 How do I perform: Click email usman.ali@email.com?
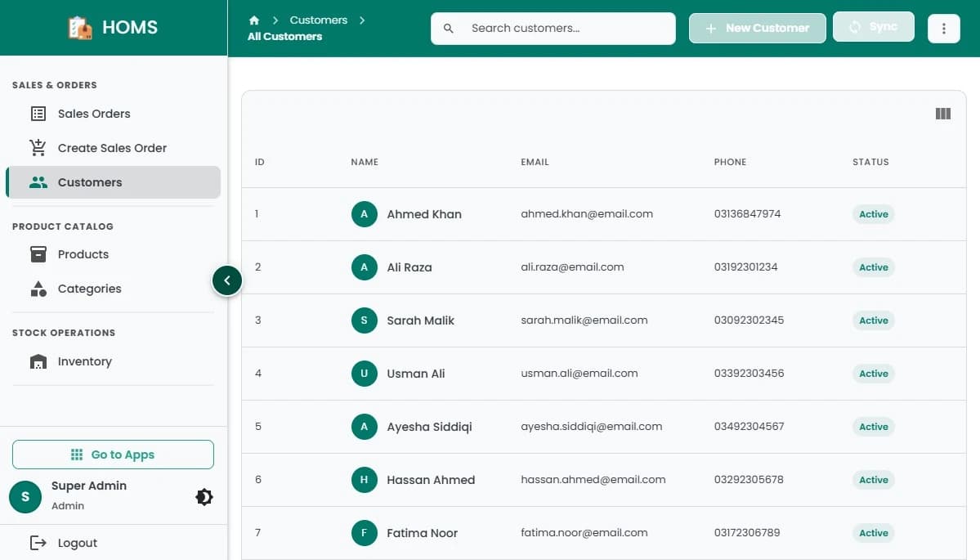pyautogui.click(x=579, y=373)
